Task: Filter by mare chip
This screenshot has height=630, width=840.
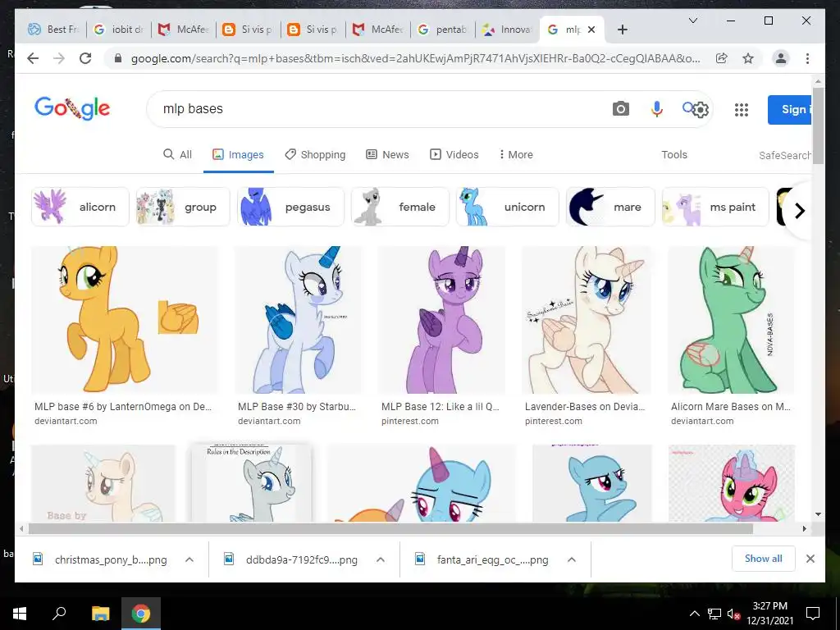Action: [610, 207]
